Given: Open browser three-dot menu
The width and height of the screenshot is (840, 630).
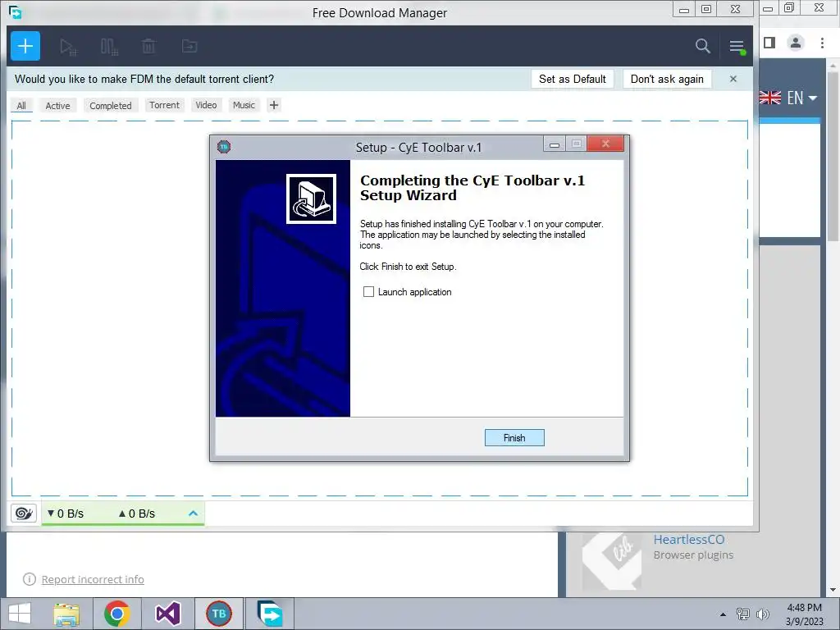Looking at the screenshot, I should pos(822,43).
